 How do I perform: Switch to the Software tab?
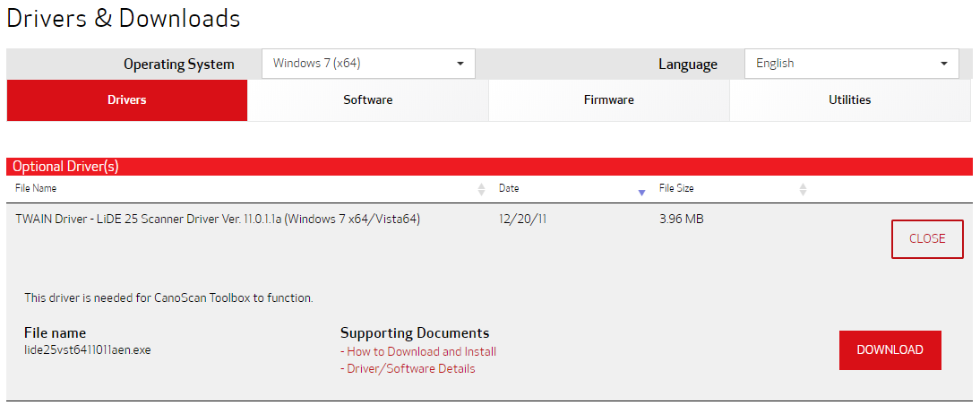point(368,100)
